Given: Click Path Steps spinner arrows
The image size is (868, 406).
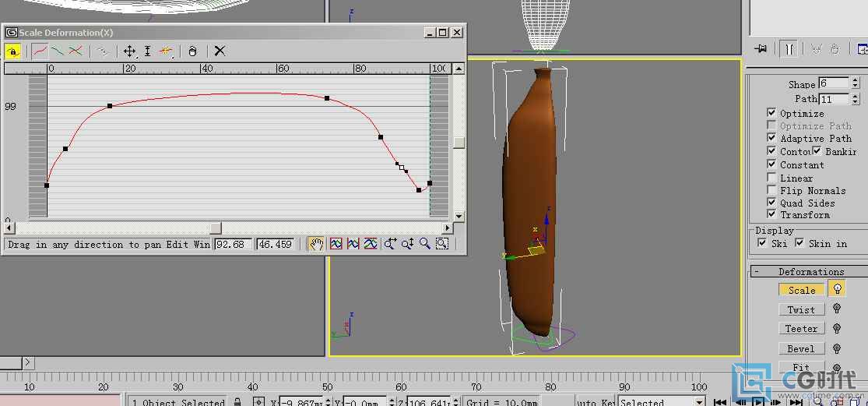Looking at the screenshot, I should pos(856,99).
